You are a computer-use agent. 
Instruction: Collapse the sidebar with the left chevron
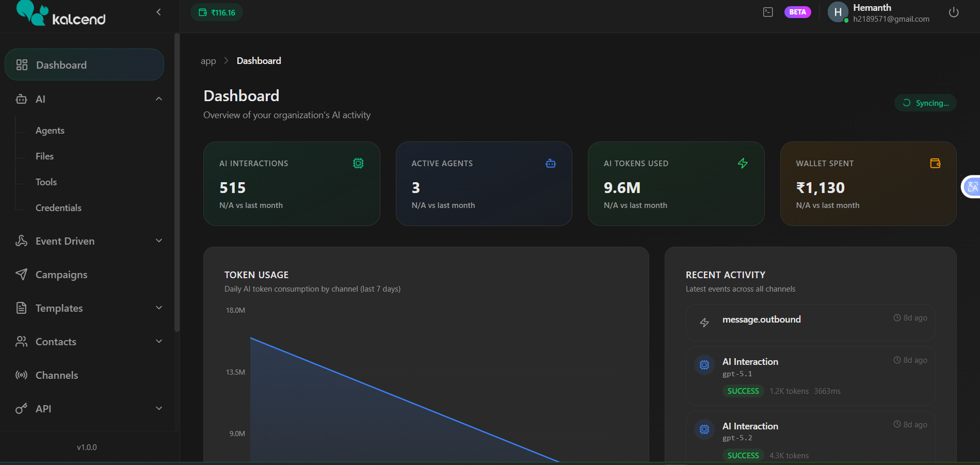point(158,12)
